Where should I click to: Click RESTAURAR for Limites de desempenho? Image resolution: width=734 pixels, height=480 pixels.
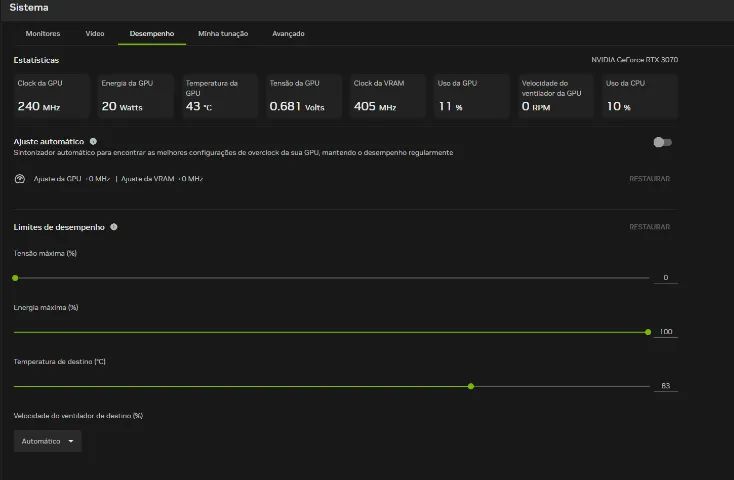pos(649,227)
